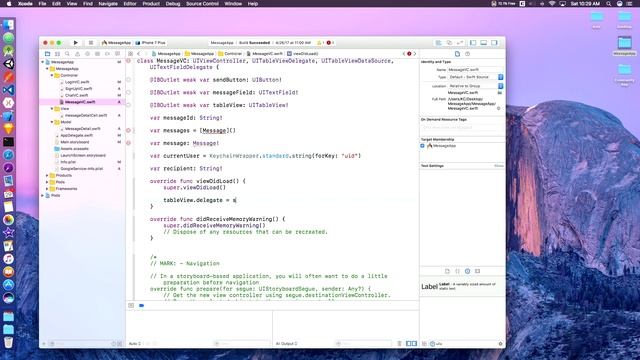This screenshot has height=360, width=640.
Task: Run the app with the Play button
Action: tap(76, 42)
